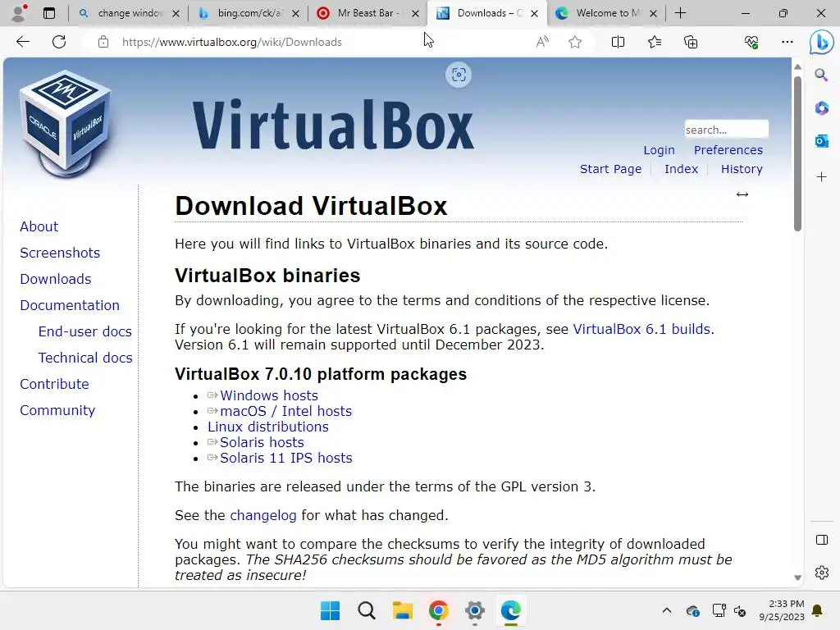840x630 pixels.
Task: Toggle split screen icon
Action: [618, 42]
